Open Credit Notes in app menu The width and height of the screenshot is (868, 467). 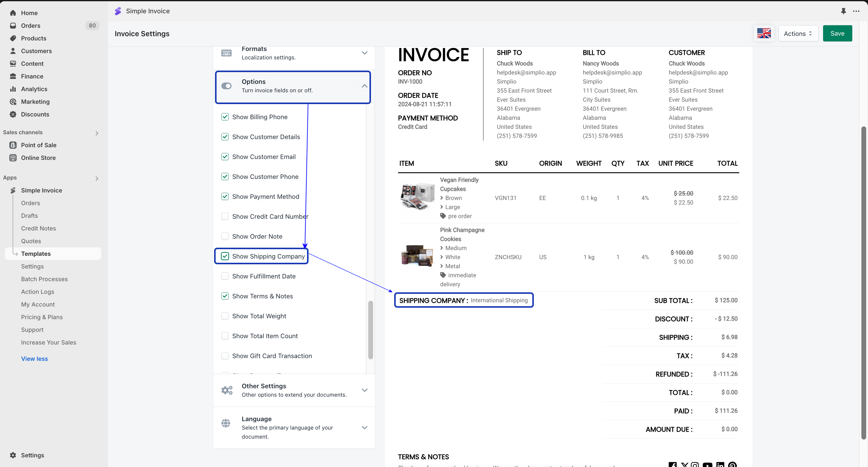pos(38,228)
